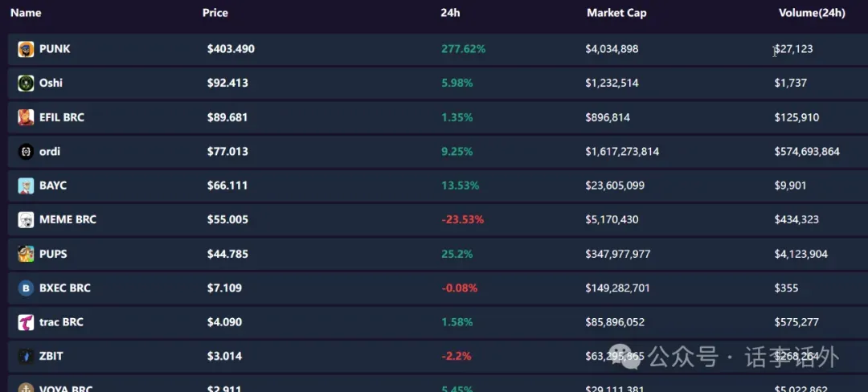Image resolution: width=868 pixels, height=392 pixels.
Task: Click the 1.58% change for trac BRC
Action: tap(457, 322)
